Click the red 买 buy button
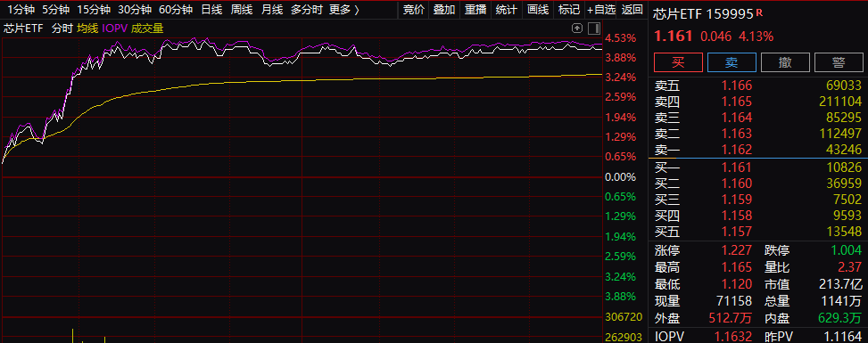 click(678, 62)
